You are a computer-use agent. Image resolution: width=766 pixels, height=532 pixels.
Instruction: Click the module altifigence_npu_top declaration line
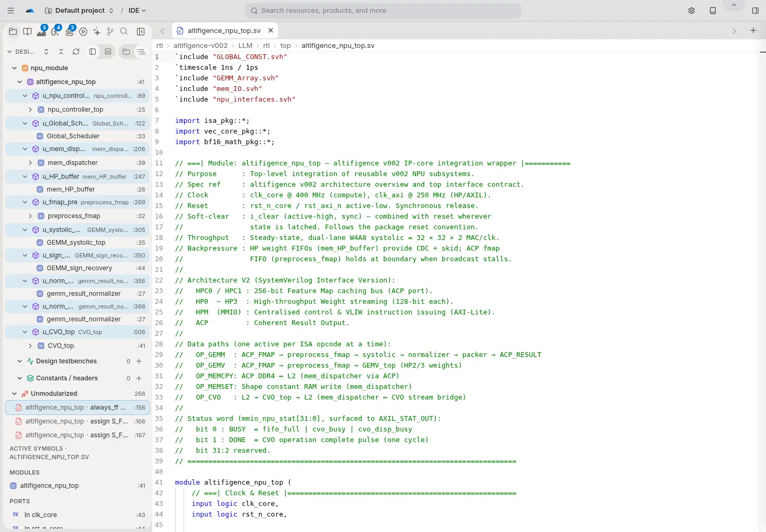(x=233, y=483)
